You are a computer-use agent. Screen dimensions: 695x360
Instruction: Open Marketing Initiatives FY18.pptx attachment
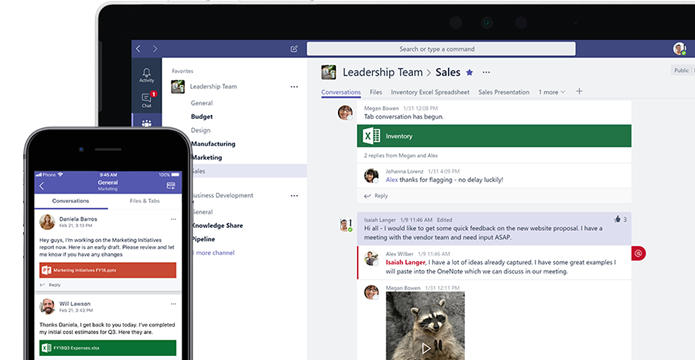click(x=108, y=270)
